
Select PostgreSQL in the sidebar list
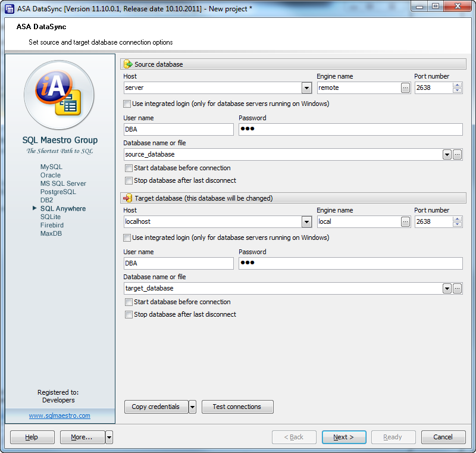point(58,192)
